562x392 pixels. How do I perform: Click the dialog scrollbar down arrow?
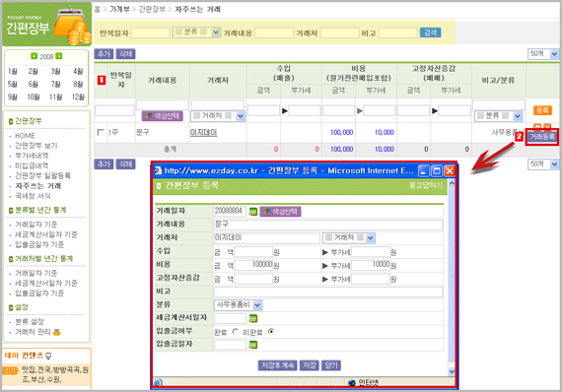(x=452, y=371)
